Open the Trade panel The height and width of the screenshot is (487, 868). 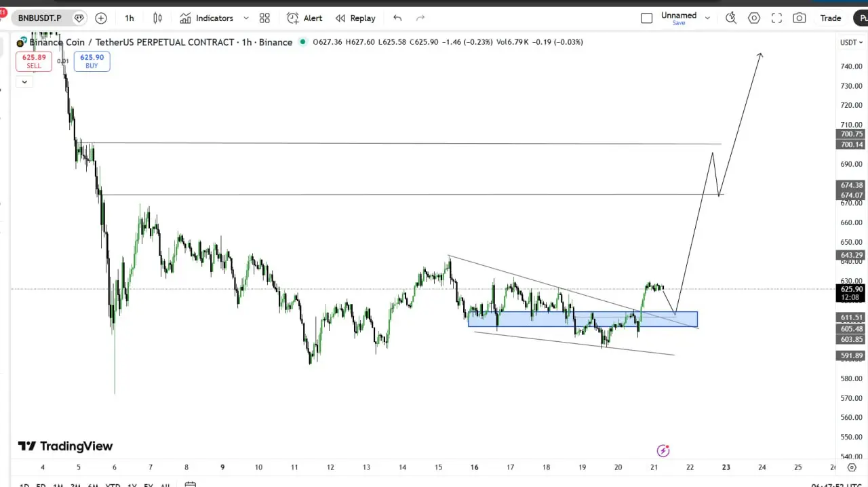click(x=830, y=18)
